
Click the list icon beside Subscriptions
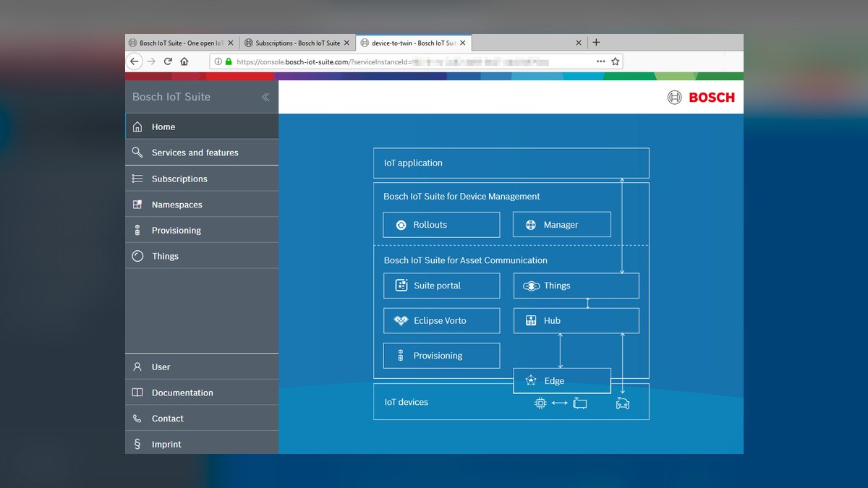(x=137, y=179)
